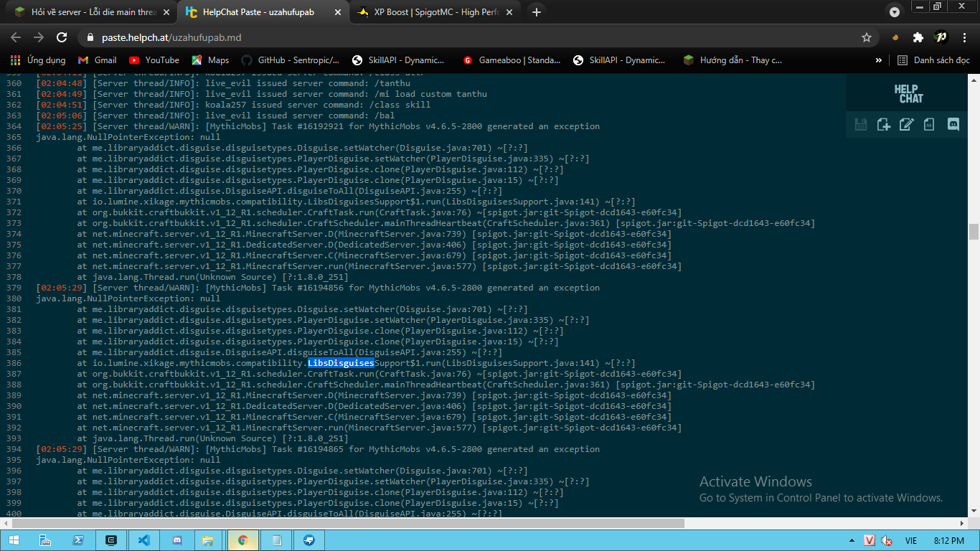
Task: Click the HELP CHAT logo
Action: [x=908, y=94]
